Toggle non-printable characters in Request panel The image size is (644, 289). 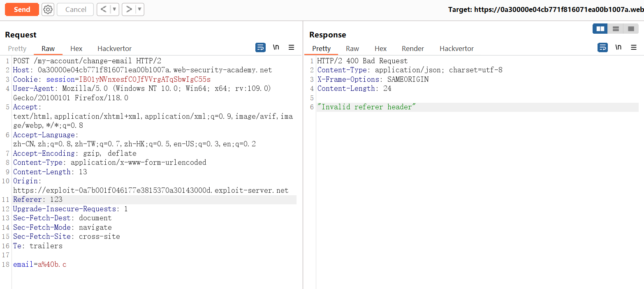pos(276,48)
